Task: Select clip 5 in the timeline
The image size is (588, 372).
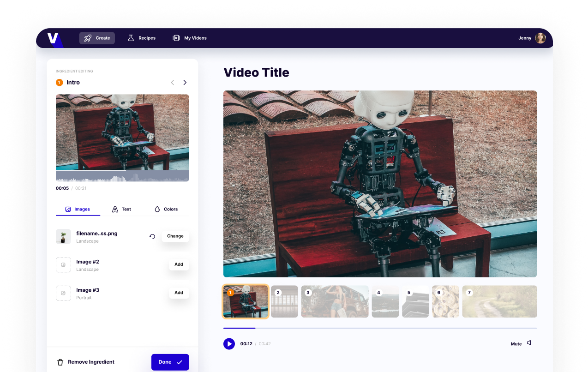Action: (x=415, y=301)
